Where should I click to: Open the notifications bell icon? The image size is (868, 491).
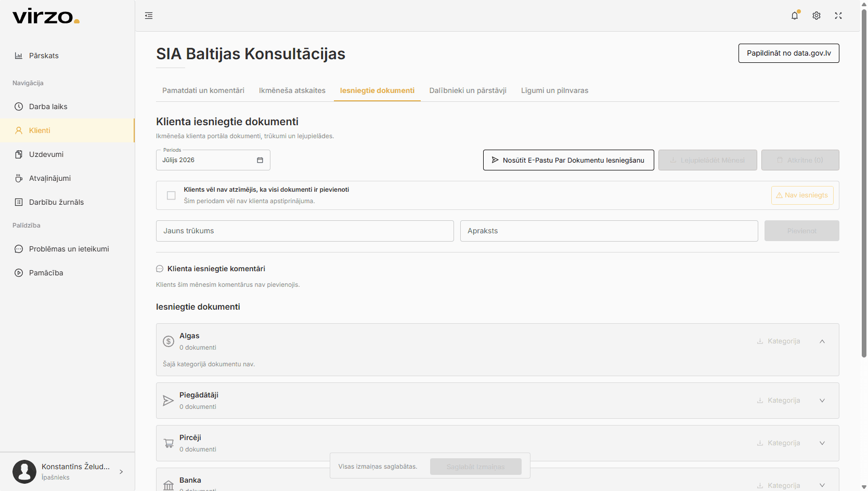[x=795, y=16]
